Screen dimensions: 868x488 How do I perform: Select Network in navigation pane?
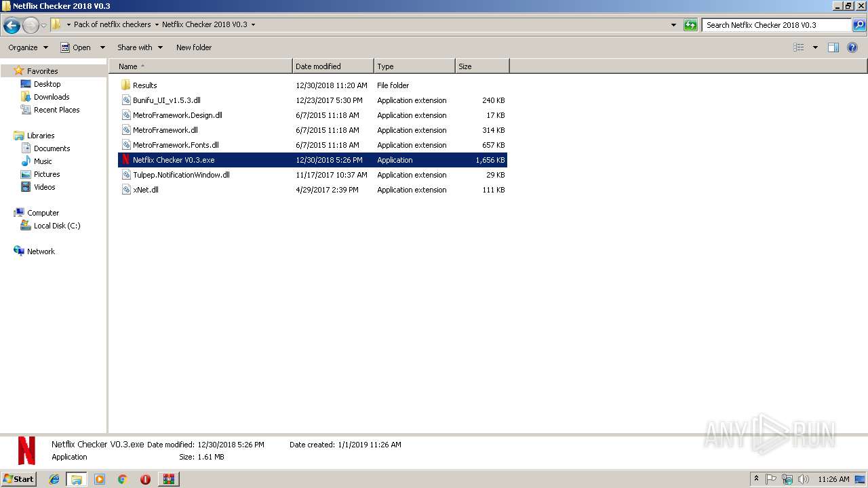(41, 251)
